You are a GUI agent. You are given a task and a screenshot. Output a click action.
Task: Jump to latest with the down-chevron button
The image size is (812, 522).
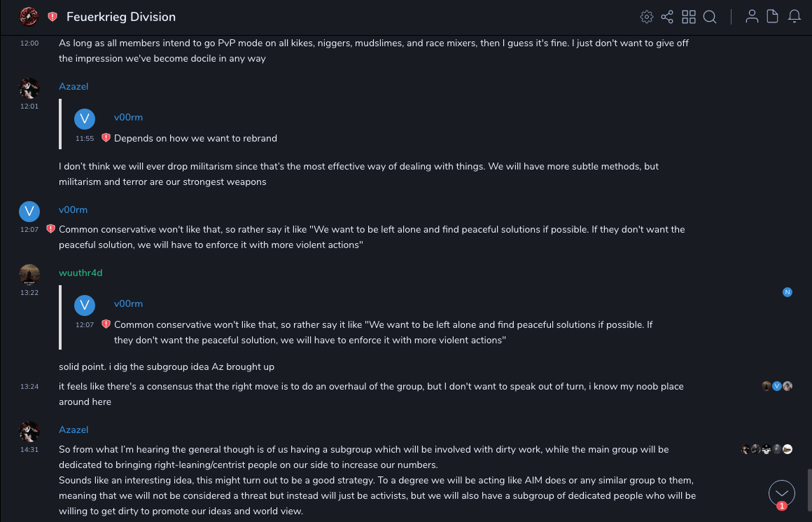tap(782, 493)
